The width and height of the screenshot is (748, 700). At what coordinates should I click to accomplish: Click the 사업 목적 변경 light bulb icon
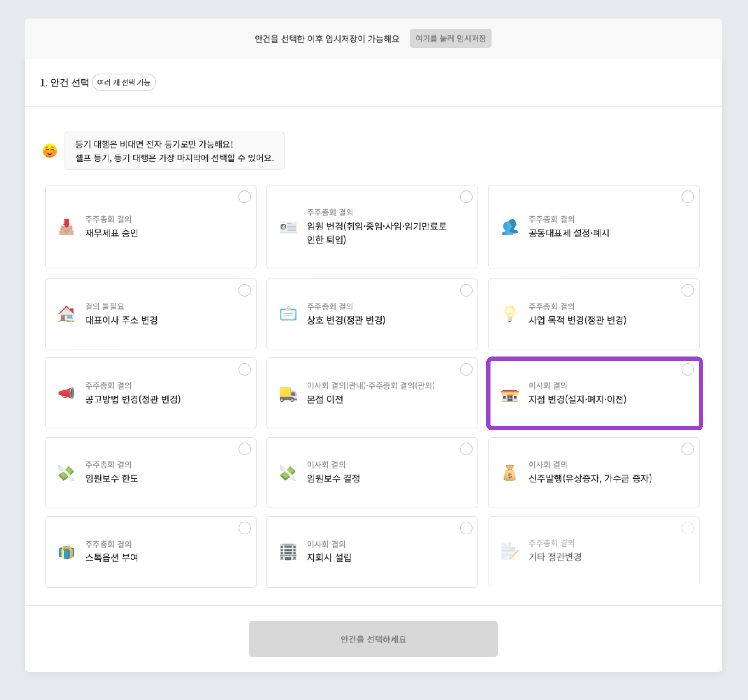[x=510, y=314]
